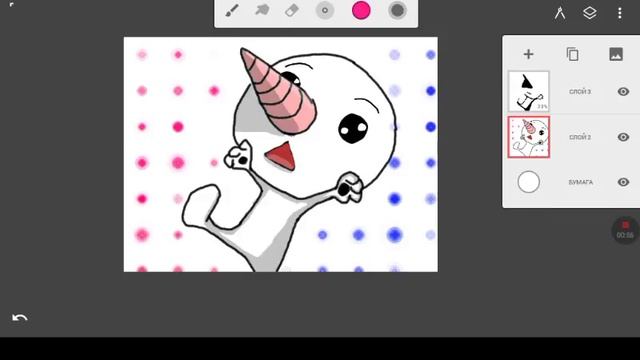640x360 pixels.
Task: Duplicate the layer with the copy icon
Action: coord(572,54)
